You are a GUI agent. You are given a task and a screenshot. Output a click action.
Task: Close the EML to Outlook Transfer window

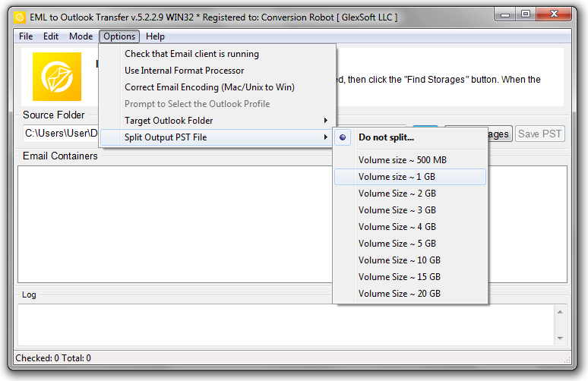(x=554, y=14)
